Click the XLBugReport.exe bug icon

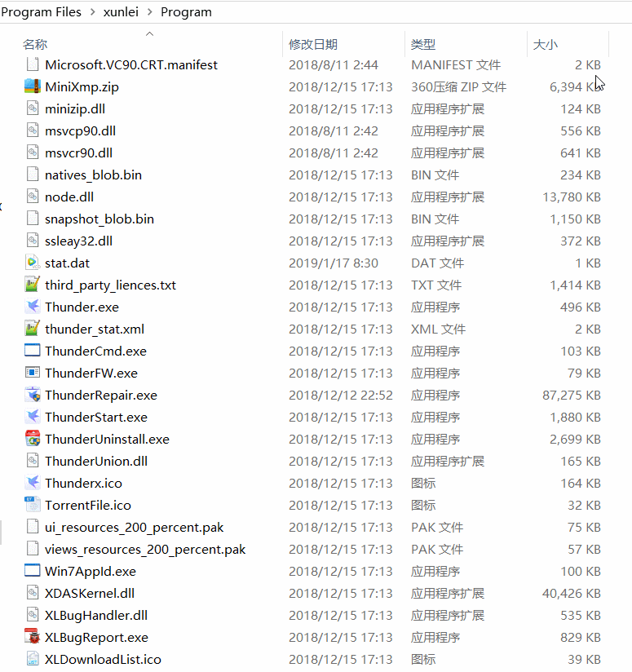[x=33, y=637]
